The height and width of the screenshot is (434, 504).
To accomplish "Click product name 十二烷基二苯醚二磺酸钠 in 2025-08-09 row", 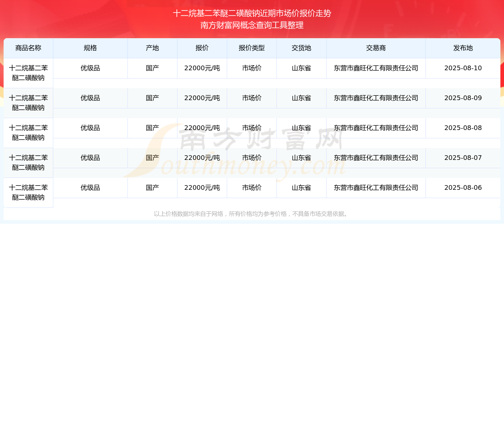I will coord(28,103).
